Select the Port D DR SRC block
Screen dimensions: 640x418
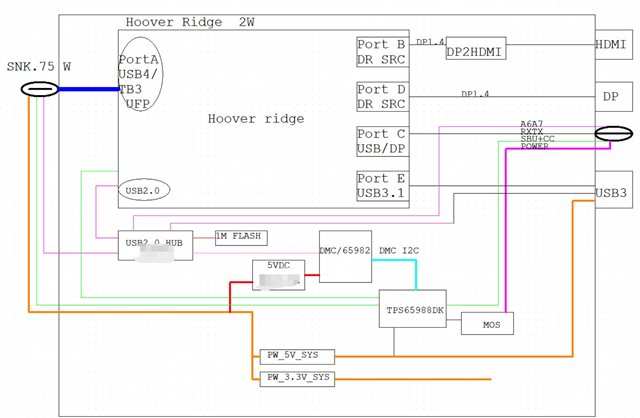pyautogui.click(x=382, y=97)
